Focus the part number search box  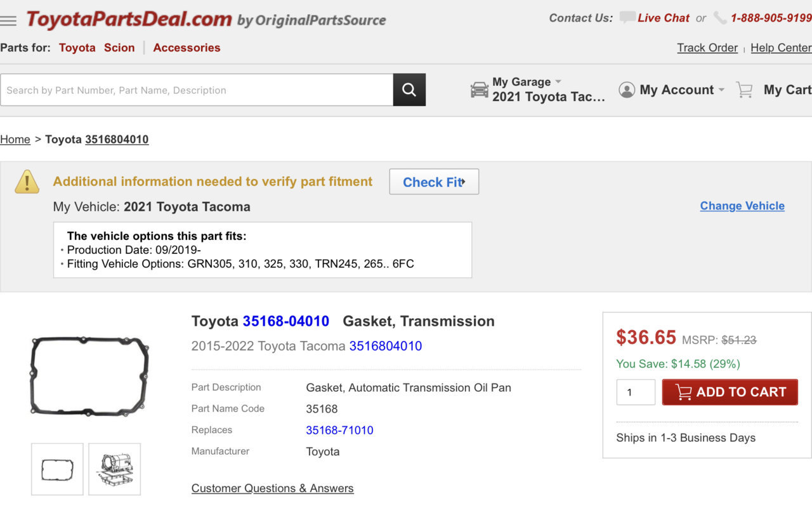point(197,90)
